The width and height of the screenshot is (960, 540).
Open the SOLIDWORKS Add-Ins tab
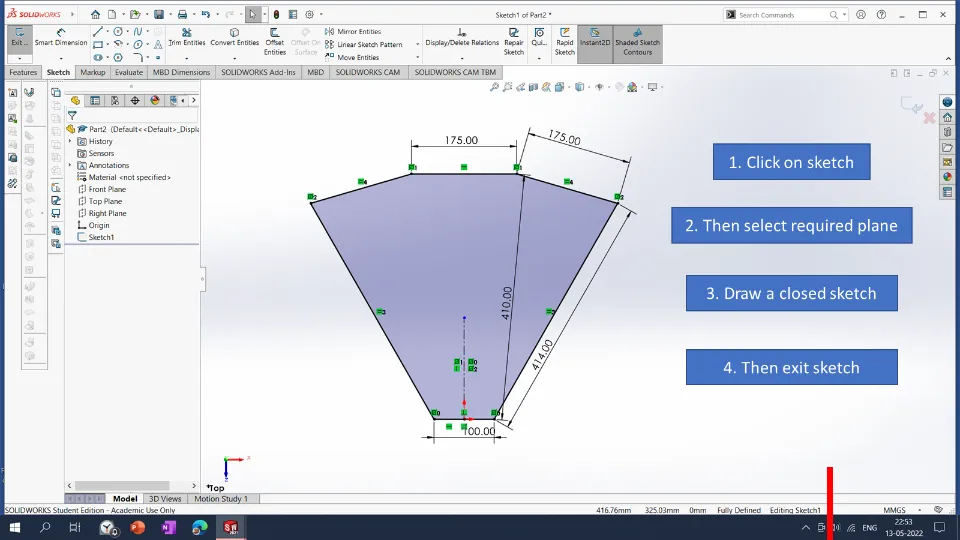tap(258, 72)
